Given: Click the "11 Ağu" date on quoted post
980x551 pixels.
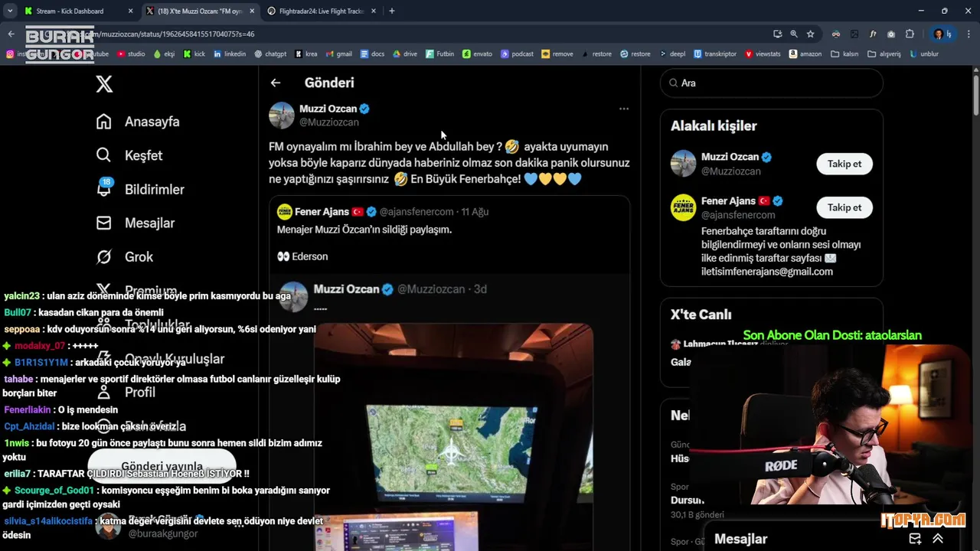Looking at the screenshot, I should [x=475, y=211].
